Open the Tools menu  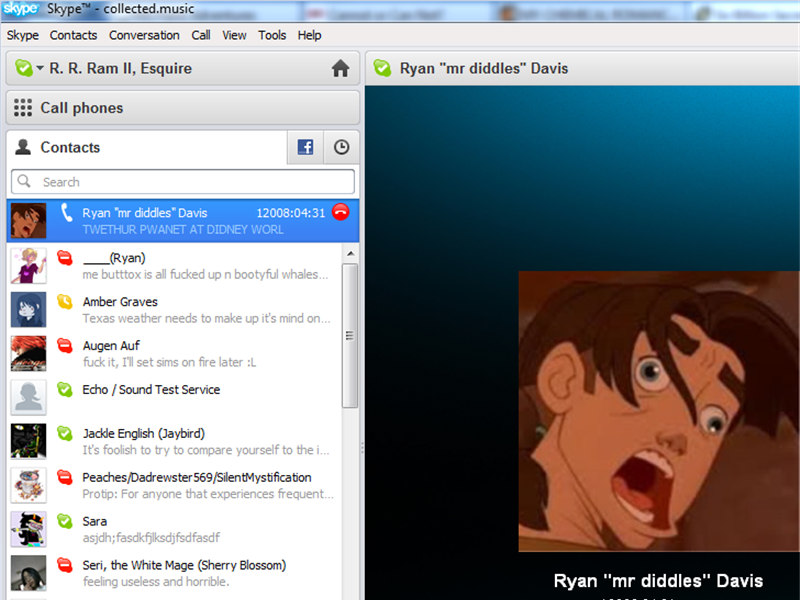click(x=272, y=35)
